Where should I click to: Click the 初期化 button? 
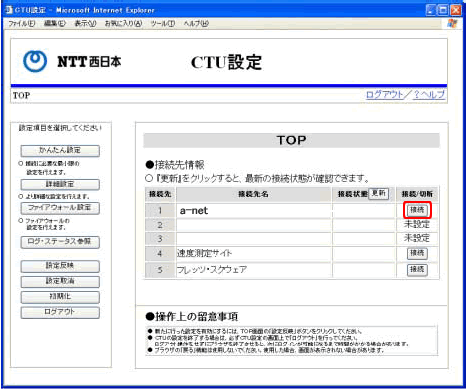(x=60, y=297)
